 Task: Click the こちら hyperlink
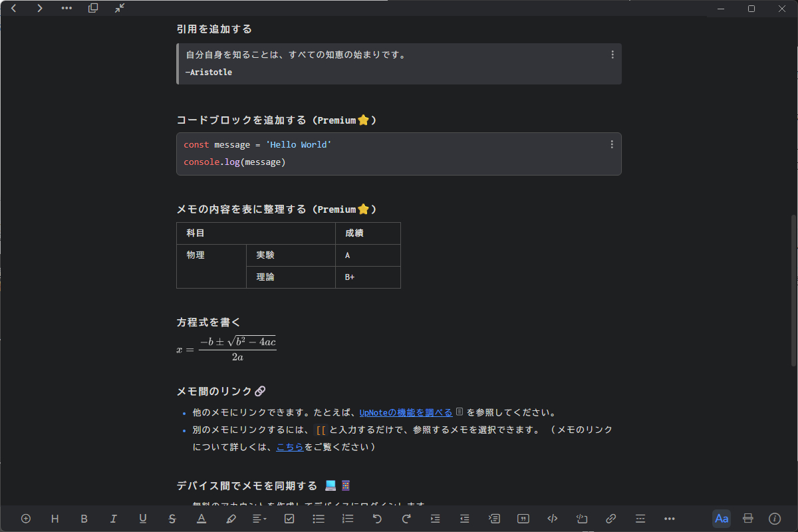(x=290, y=447)
